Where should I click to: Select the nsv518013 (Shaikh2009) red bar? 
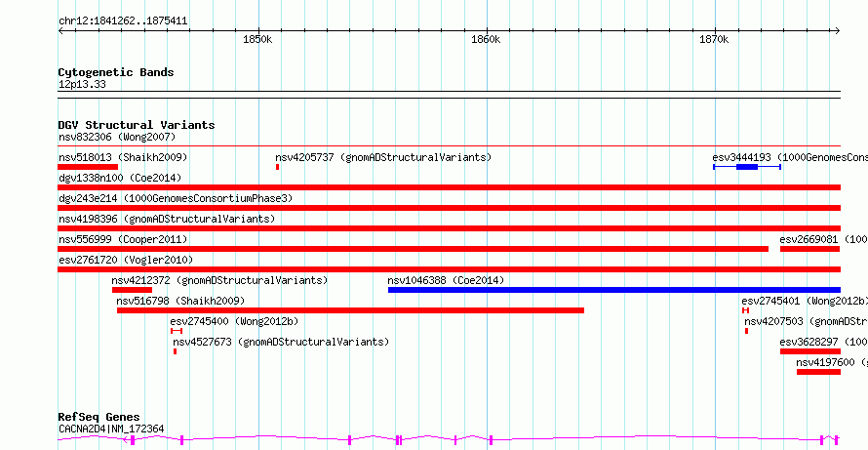[x=88, y=167]
